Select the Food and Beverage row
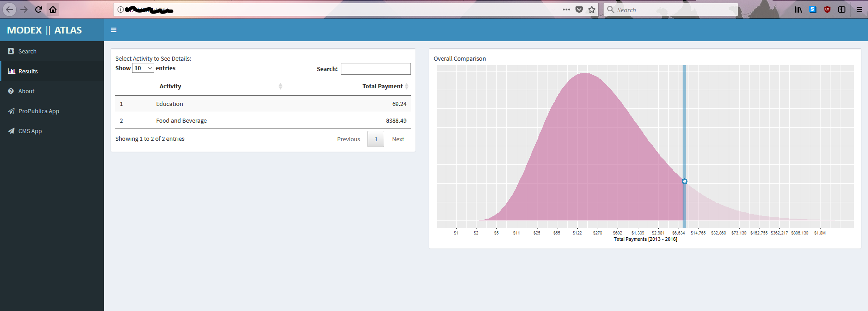Screen dimensions: 868x311 point(181,121)
